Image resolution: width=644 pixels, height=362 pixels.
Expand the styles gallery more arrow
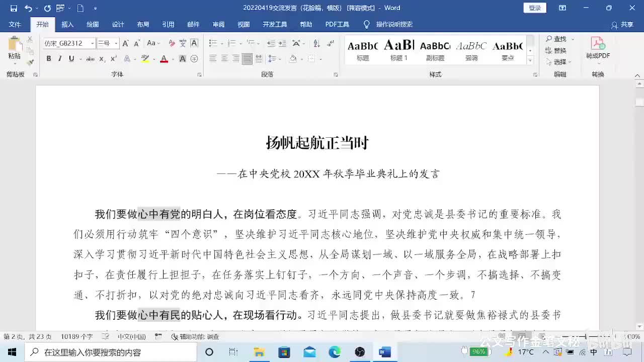point(530,60)
